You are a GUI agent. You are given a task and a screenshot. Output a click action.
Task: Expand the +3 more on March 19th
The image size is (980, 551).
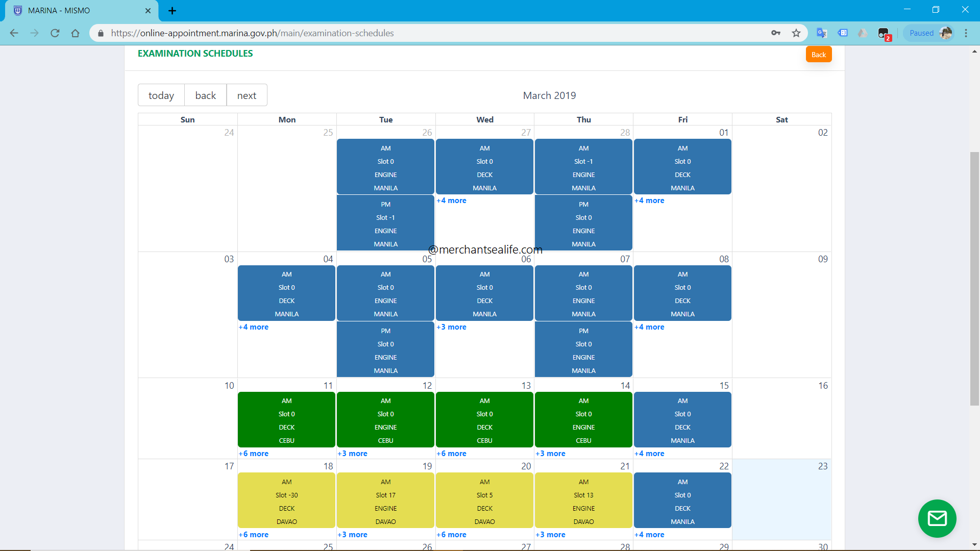[353, 534]
